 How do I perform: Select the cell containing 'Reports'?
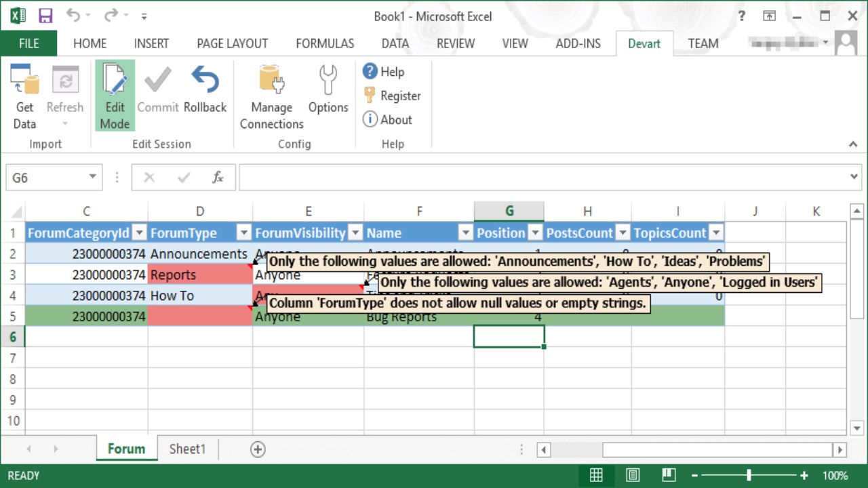(200, 274)
